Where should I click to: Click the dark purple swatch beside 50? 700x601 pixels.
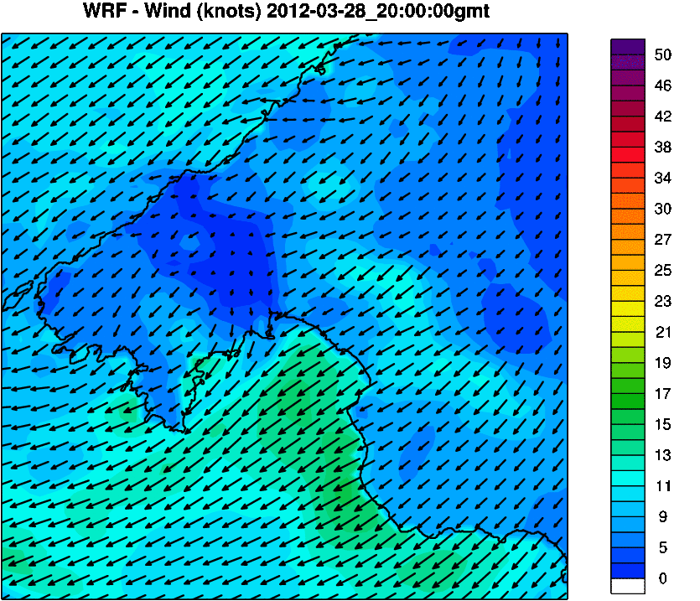628,47
